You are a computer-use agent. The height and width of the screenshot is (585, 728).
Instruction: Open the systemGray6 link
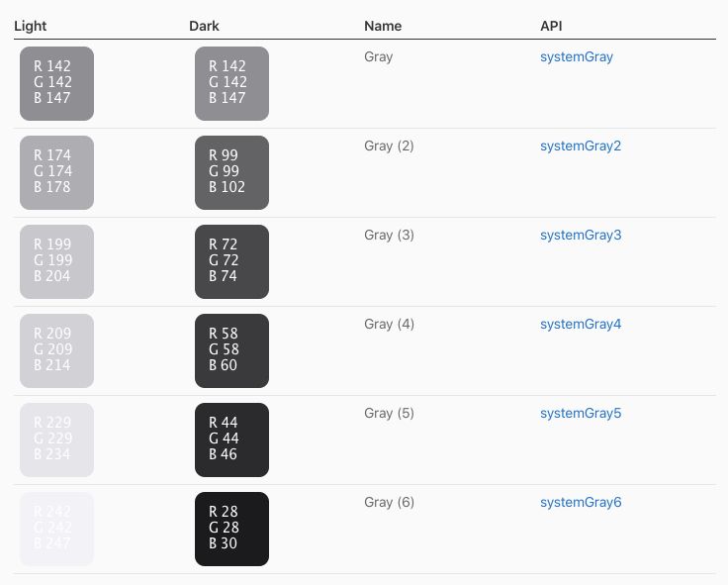[581, 503]
